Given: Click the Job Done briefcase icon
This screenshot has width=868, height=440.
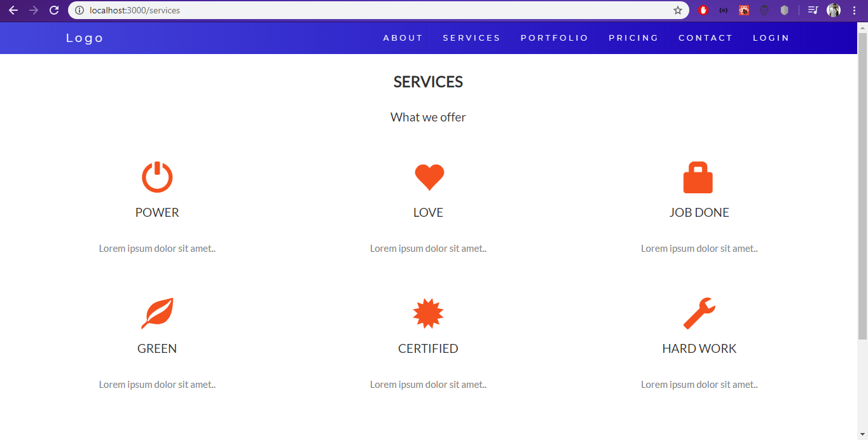Looking at the screenshot, I should (x=699, y=177).
